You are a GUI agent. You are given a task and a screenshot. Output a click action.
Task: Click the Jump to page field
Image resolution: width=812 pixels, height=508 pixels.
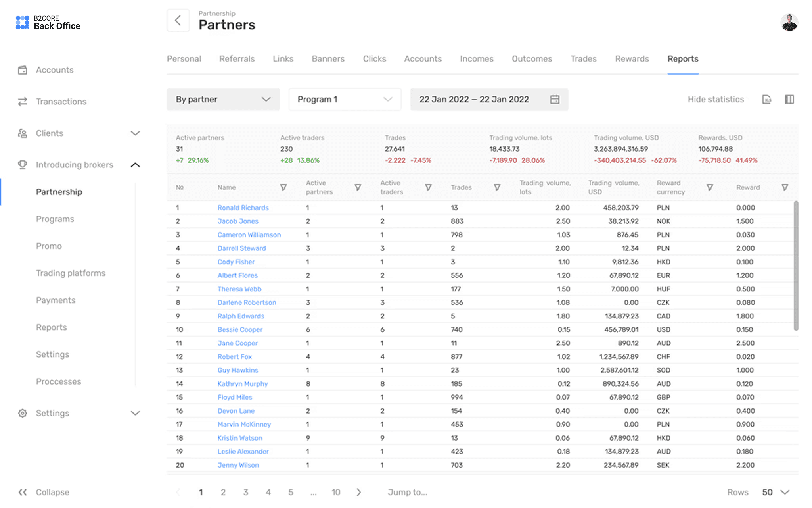pyautogui.click(x=407, y=492)
